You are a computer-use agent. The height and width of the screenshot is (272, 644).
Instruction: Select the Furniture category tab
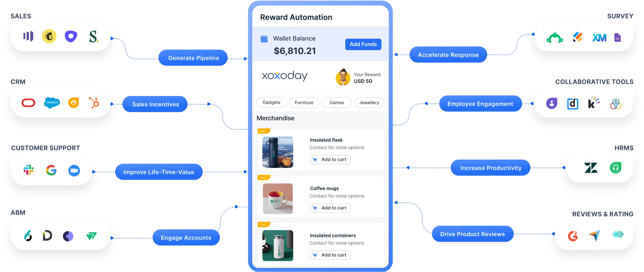(304, 102)
